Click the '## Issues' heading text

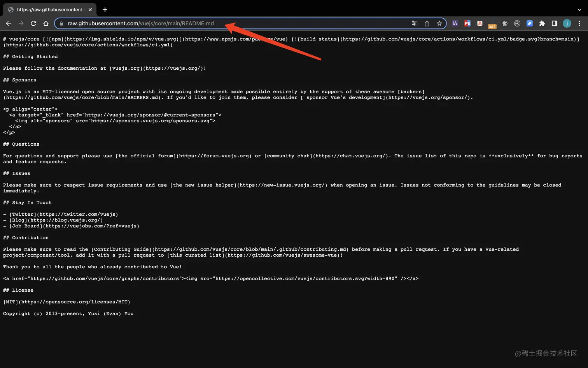tap(17, 173)
